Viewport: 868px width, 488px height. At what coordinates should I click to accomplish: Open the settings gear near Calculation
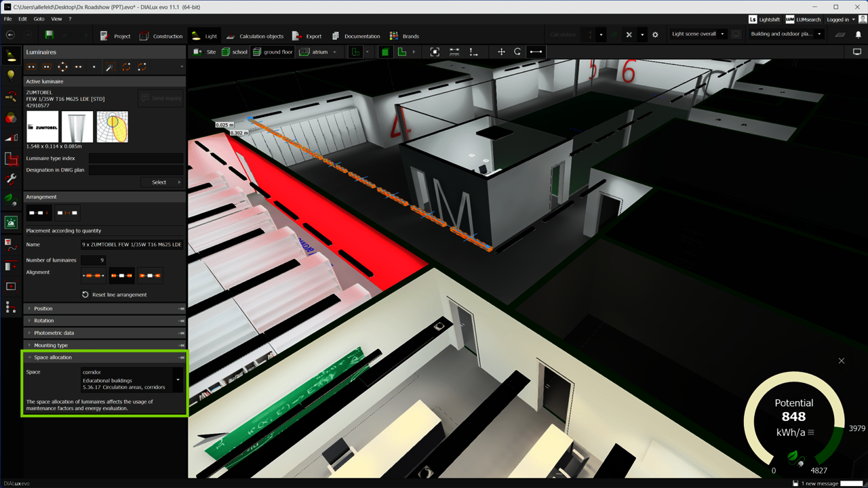(655, 35)
